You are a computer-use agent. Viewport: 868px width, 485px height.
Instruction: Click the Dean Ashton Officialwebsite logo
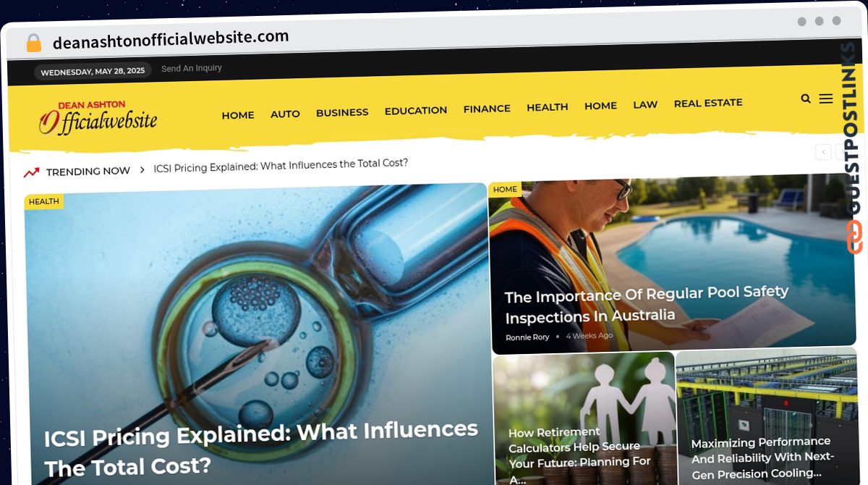pyautogui.click(x=98, y=117)
